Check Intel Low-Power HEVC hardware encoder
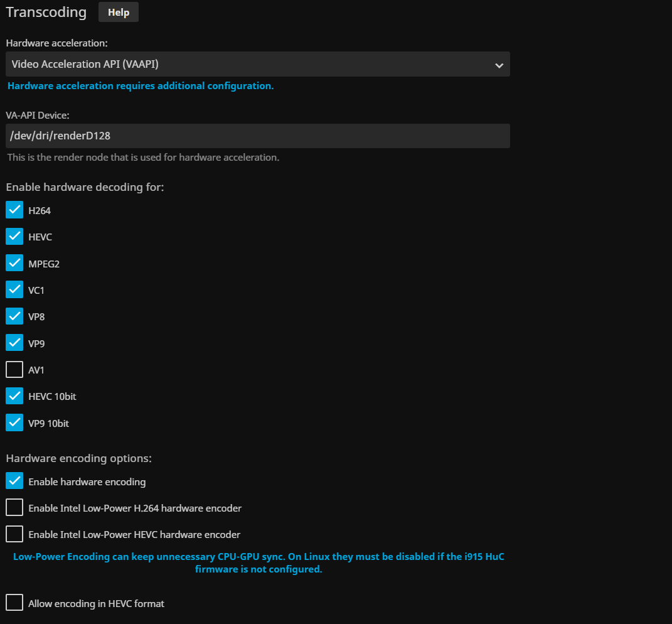The width and height of the screenshot is (672, 624). coord(14,534)
